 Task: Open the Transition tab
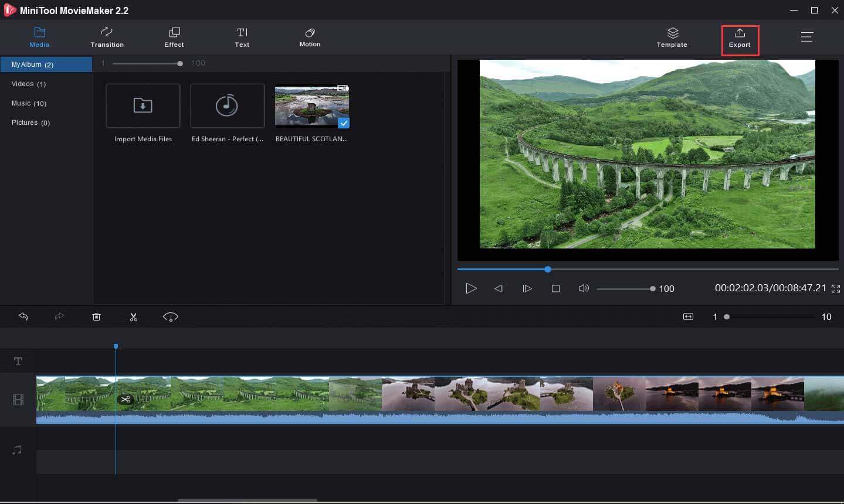tap(107, 38)
